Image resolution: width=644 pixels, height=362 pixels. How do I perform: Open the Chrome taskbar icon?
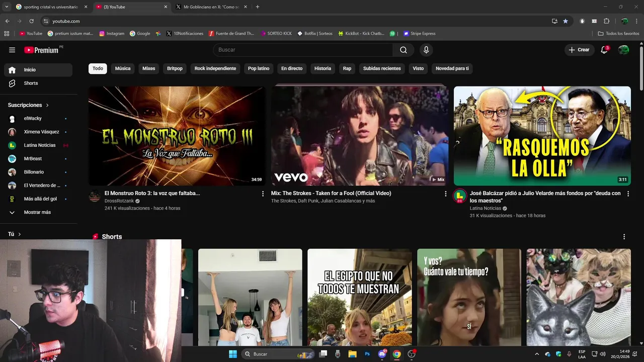(x=396, y=354)
